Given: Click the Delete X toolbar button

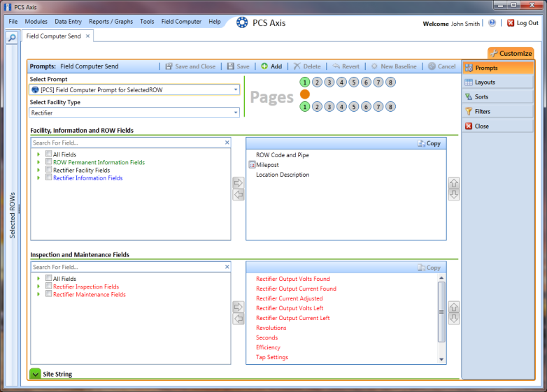Looking at the screenshot, I should [x=307, y=66].
